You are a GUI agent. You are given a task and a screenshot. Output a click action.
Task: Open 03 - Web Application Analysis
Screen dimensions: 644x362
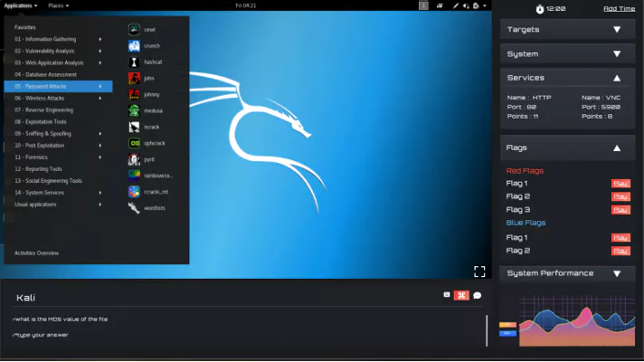click(x=58, y=62)
